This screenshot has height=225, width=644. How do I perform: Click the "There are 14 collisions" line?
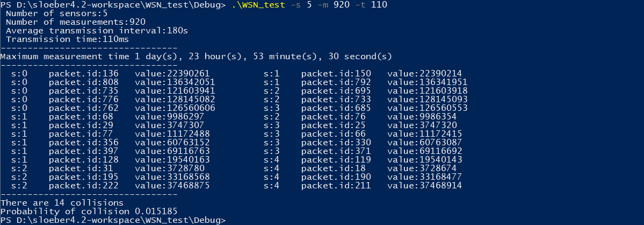62,203
